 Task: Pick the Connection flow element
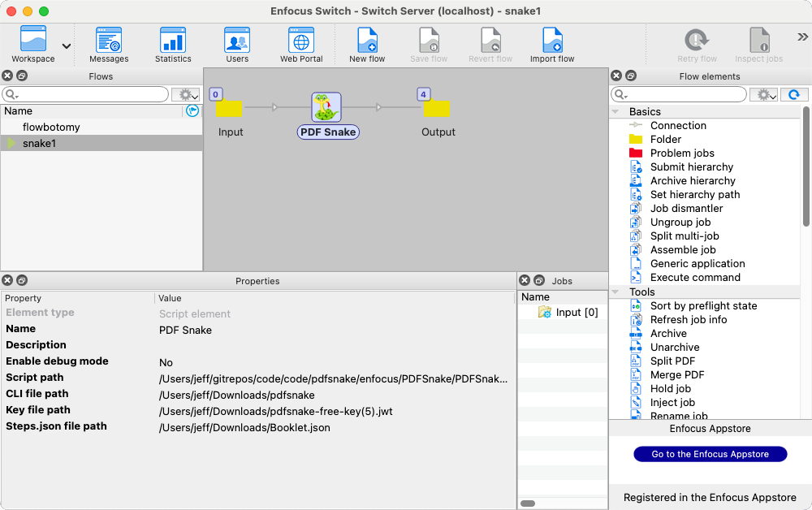point(678,125)
